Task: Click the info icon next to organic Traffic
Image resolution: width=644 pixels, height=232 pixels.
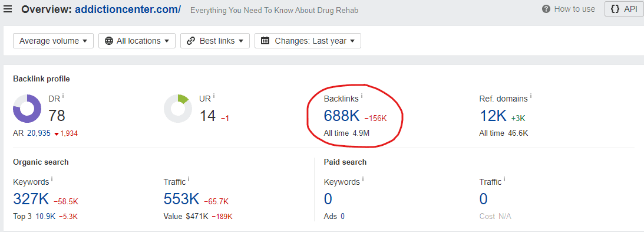Action: (189, 180)
